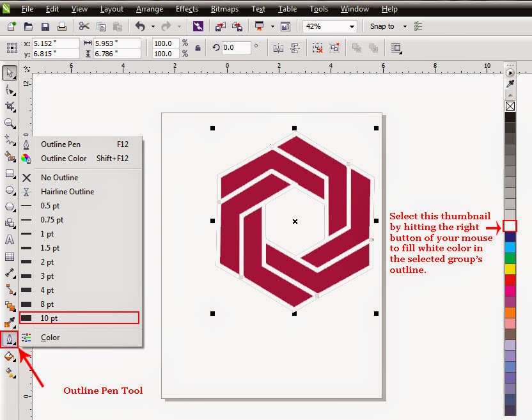The image size is (532, 420).
Task: Open the Bitmaps menu
Action: pyautogui.click(x=224, y=8)
